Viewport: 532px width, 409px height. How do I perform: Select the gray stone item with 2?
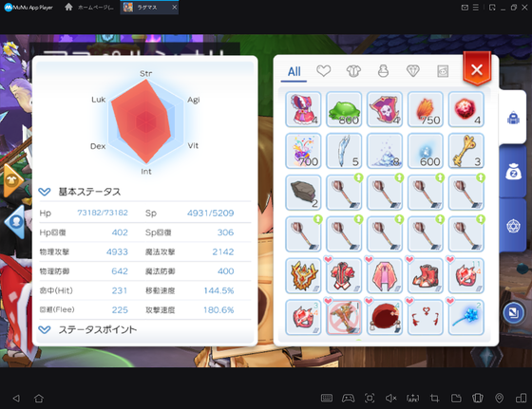point(303,193)
